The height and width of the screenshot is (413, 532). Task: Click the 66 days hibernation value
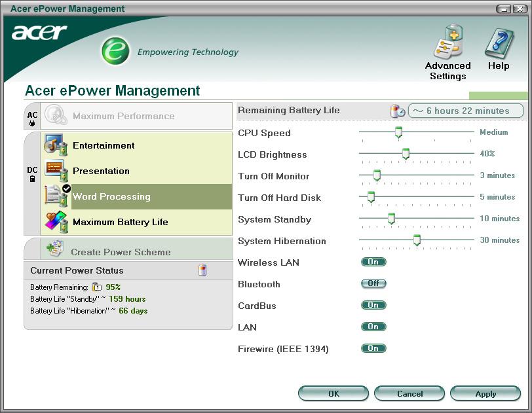(133, 311)
